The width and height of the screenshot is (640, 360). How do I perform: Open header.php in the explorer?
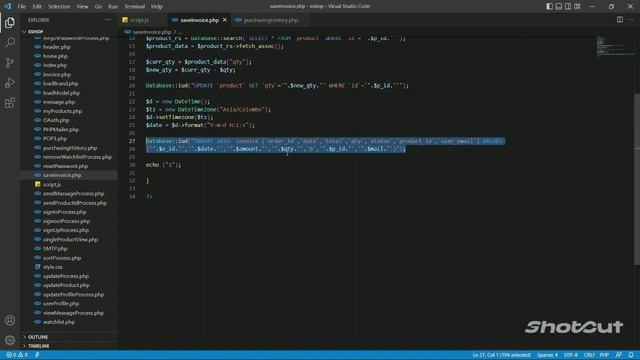[57, 47]
